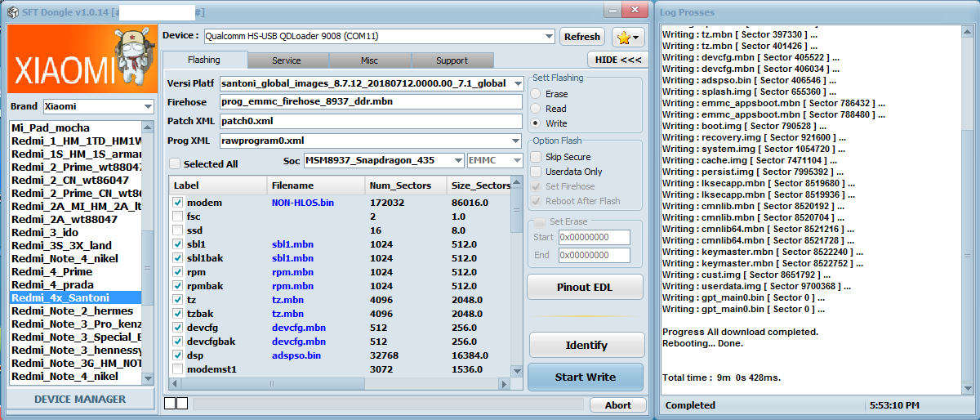Click log panel scroll down arrow
The width and height of the screenshot is (980, 420).
pos(969,389)
